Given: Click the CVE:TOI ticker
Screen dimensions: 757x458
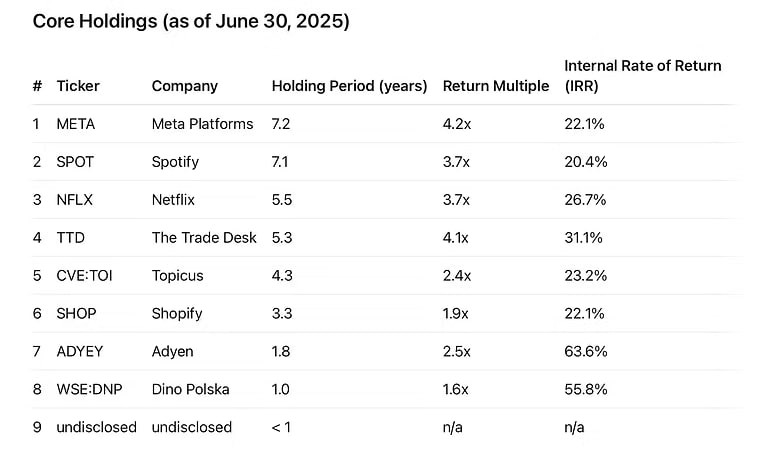Looking at the screenshot, I should (84, 276).
